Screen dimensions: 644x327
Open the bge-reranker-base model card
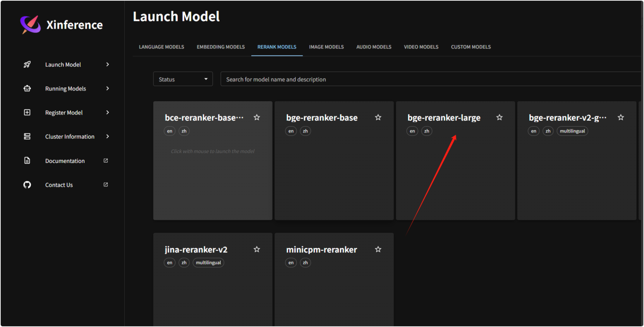point(334,161)
